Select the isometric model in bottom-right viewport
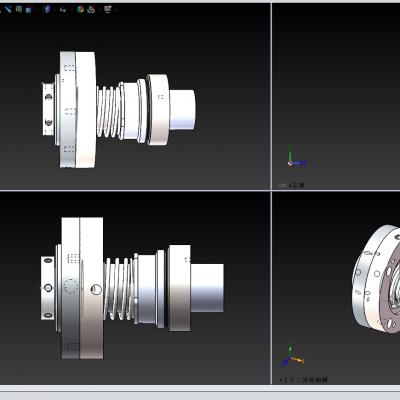 point(376,278)
